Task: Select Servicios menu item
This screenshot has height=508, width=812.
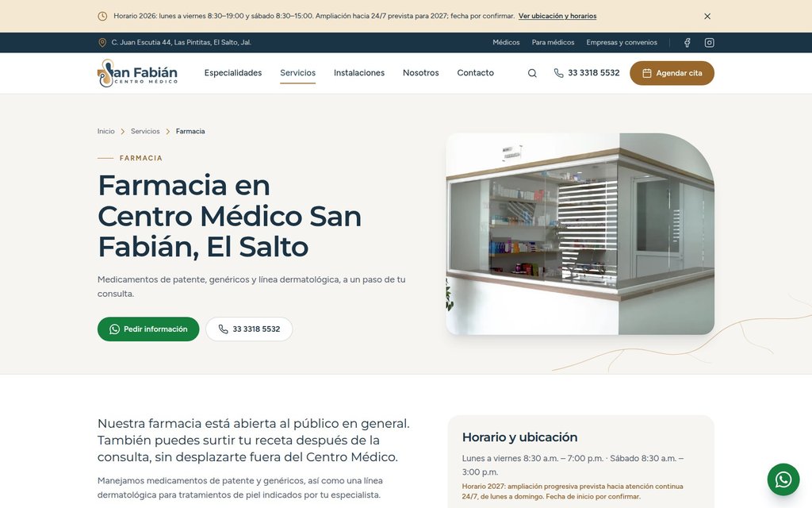Action: tap(298, 73)
